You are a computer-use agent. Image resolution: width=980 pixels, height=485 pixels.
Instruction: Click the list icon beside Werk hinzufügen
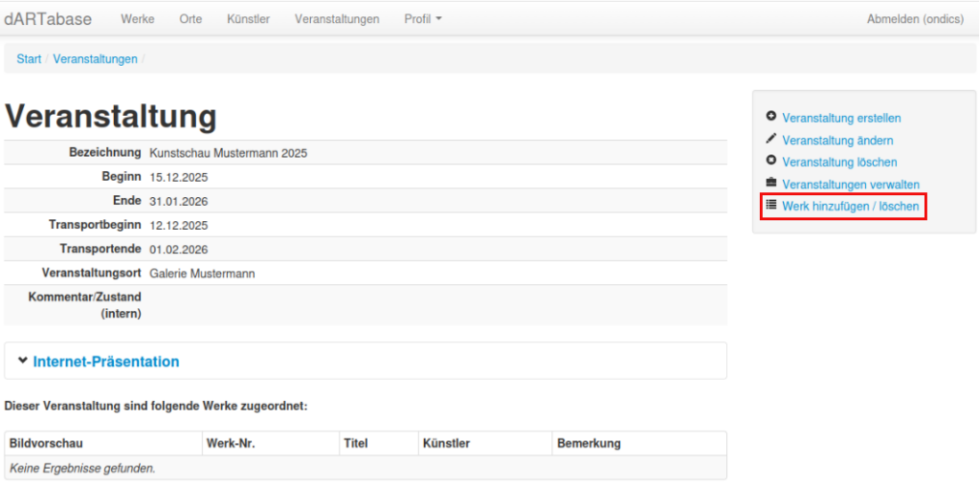pyautogui.click(x=771, y=205)
